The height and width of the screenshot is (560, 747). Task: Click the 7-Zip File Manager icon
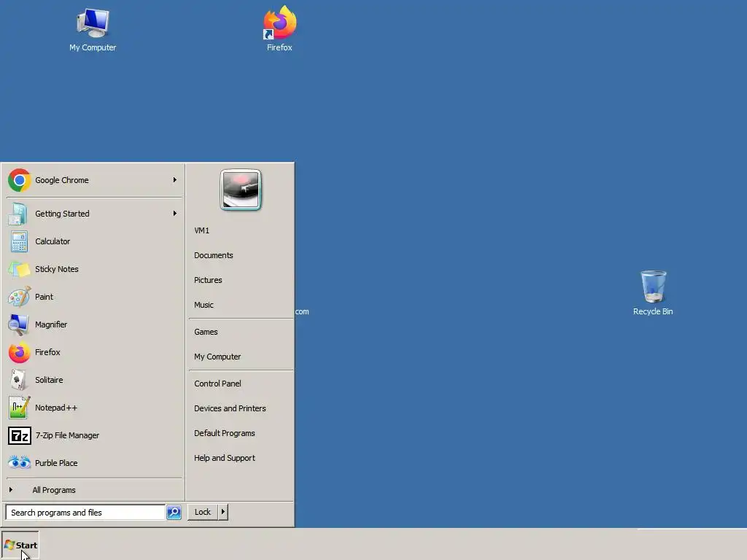(19, 435)
